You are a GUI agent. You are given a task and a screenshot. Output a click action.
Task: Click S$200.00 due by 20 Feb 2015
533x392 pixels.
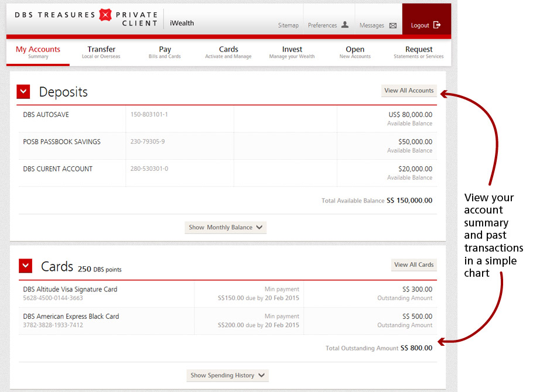coord(258,325)
